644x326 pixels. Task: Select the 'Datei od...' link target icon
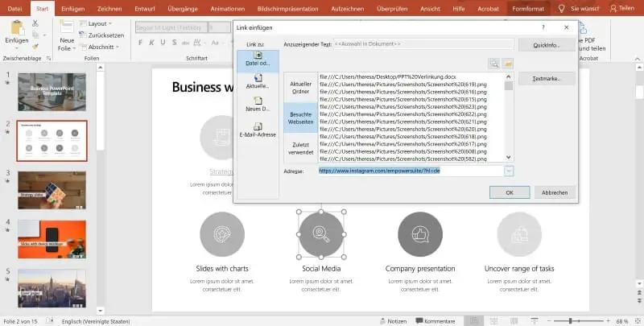coord(258,60)
